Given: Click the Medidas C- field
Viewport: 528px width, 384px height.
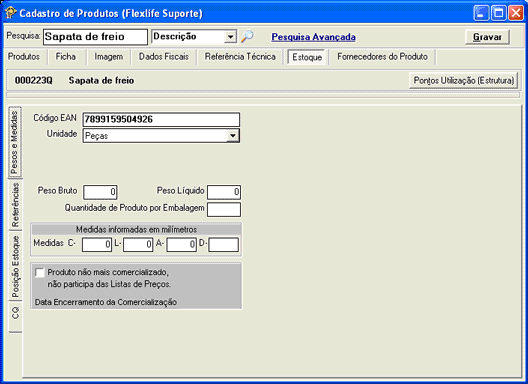Looking at the screenshot, I should (x=97, y=245).
